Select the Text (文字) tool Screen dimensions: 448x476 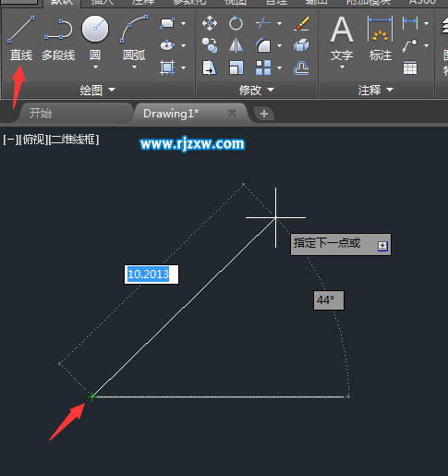pyautogui.click(x=342, y=39)
